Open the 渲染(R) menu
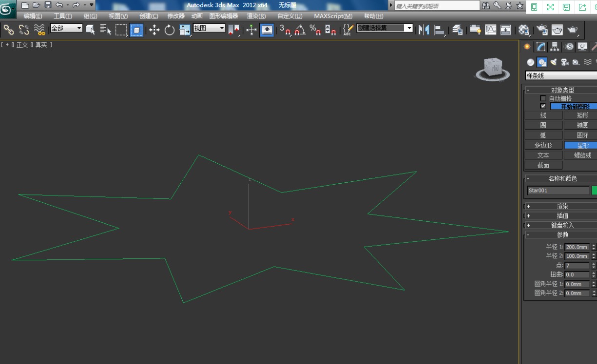This screenshot has height=364, width=597. point(256,16)
